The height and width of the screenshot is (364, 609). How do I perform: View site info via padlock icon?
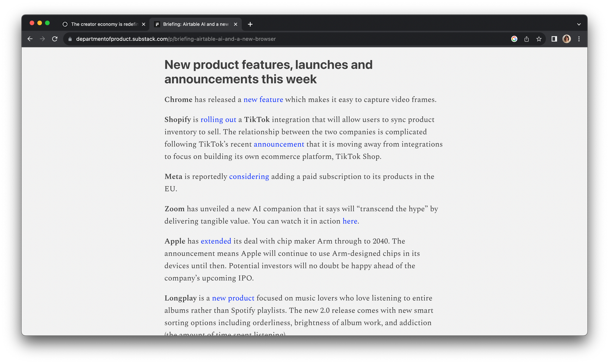[70, 39]
